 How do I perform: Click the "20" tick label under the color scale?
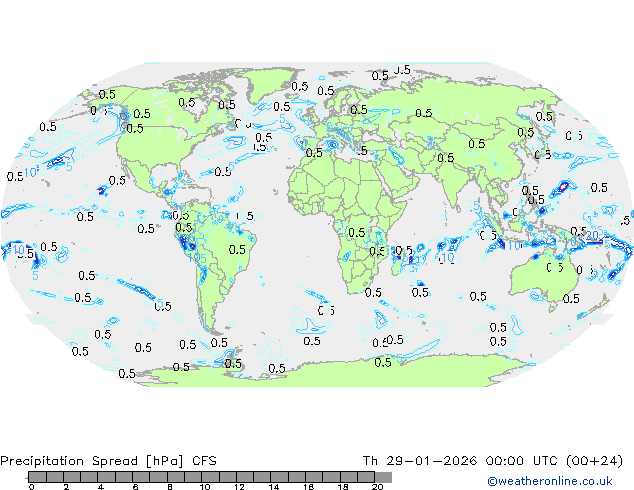pyautogui.click(x=378, y=487)
